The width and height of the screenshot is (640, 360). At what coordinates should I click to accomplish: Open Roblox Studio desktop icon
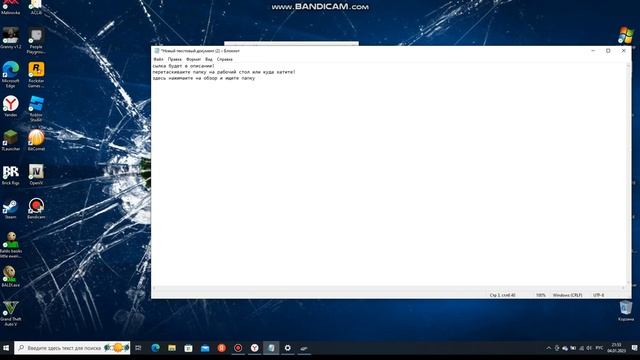(x=36, y=109)
